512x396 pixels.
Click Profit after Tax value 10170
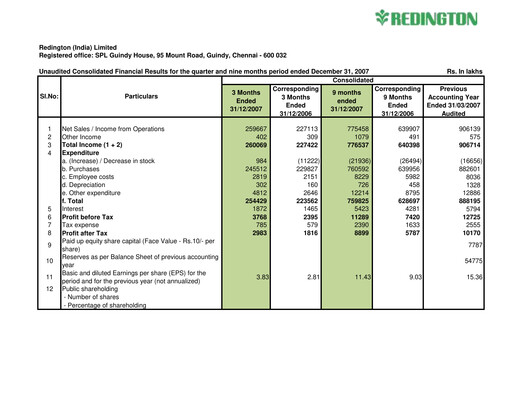tap(471, 233)
